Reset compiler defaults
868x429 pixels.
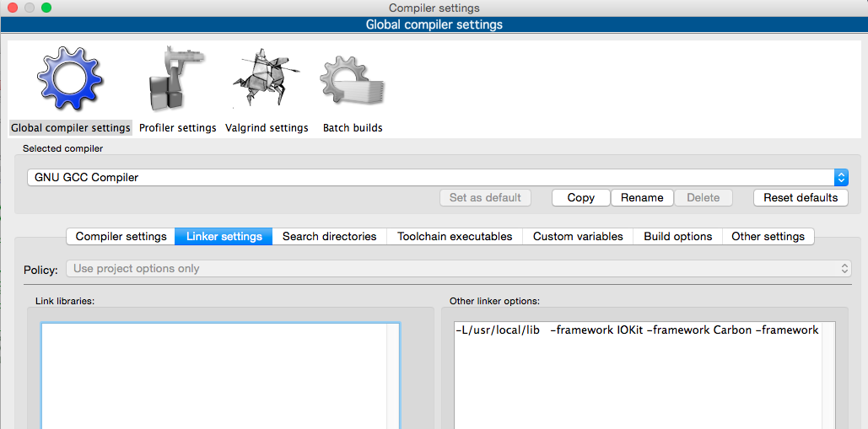(x=801, y=197)
